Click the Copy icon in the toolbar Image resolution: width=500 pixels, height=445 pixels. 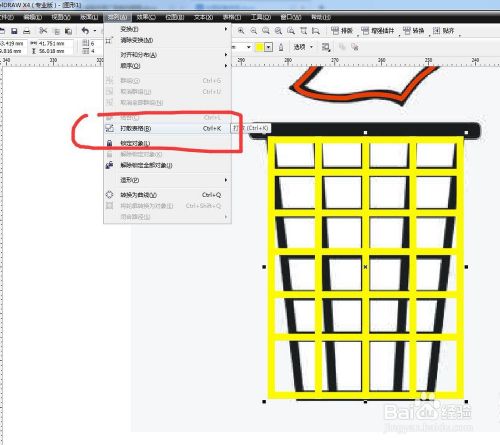point(57,31)
